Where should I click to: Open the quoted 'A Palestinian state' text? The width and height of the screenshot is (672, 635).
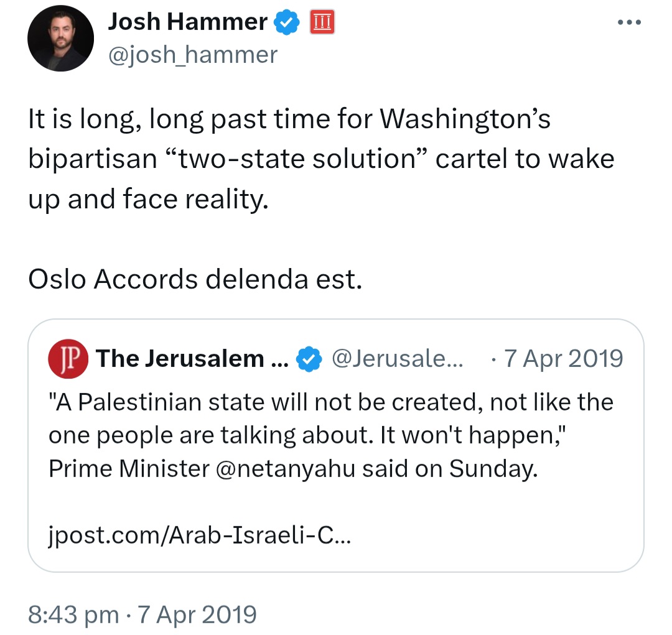click(x=331, y=435)
